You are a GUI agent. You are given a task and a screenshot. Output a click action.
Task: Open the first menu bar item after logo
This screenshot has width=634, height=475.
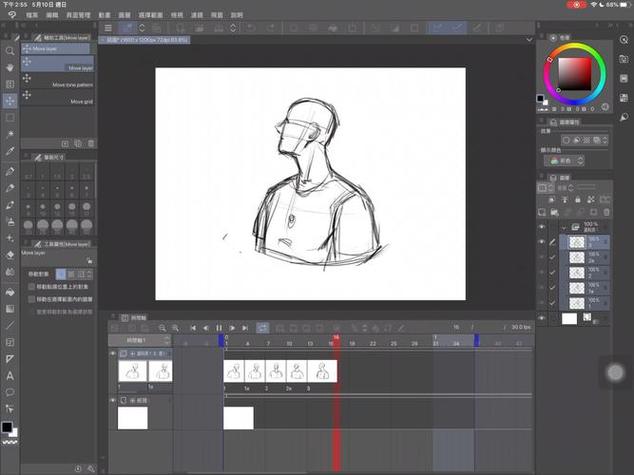point(32,15)
